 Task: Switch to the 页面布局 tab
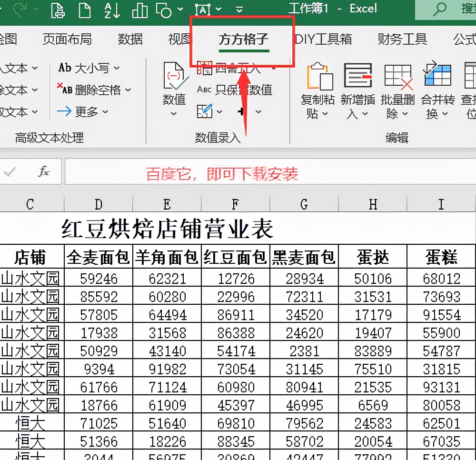click(67, 39)
